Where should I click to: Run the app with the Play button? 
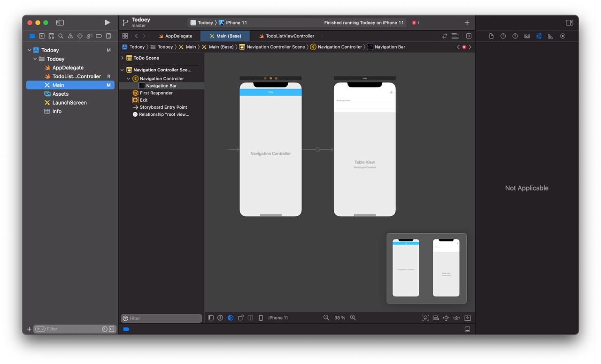[107, 23]
